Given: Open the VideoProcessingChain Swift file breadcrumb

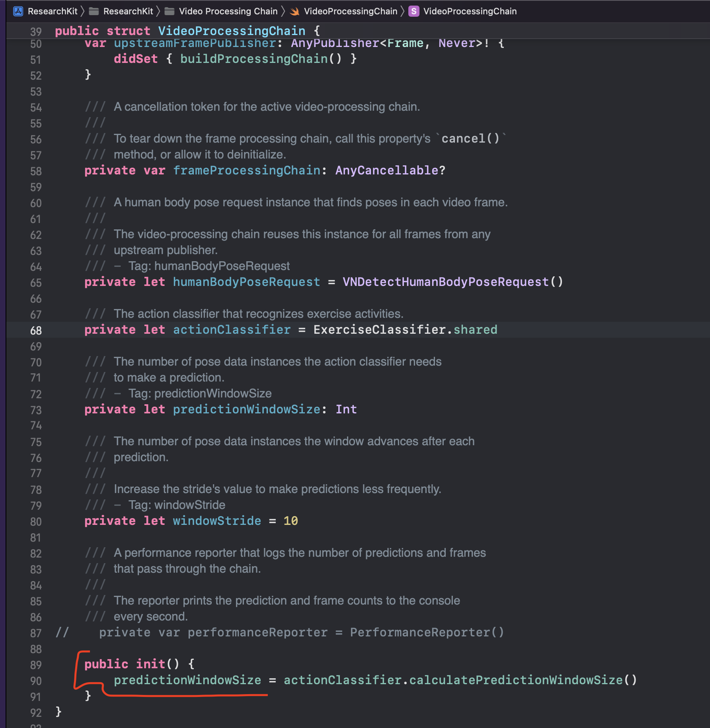Looking at the screenshot, I should pyautogui.click(x=350, y=11).
